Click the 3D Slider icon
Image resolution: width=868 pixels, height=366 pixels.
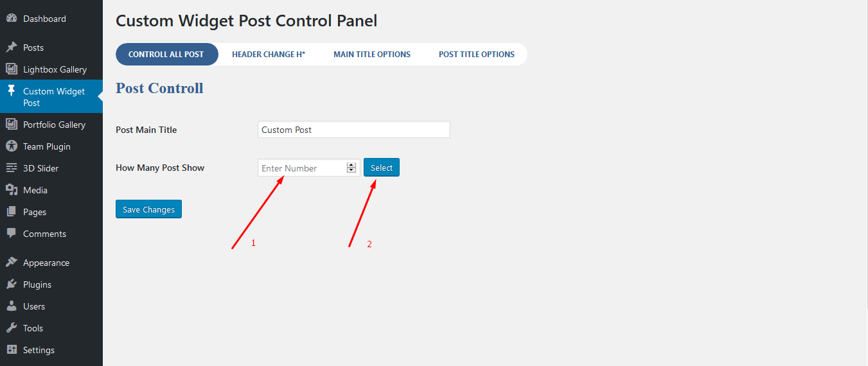12,168
